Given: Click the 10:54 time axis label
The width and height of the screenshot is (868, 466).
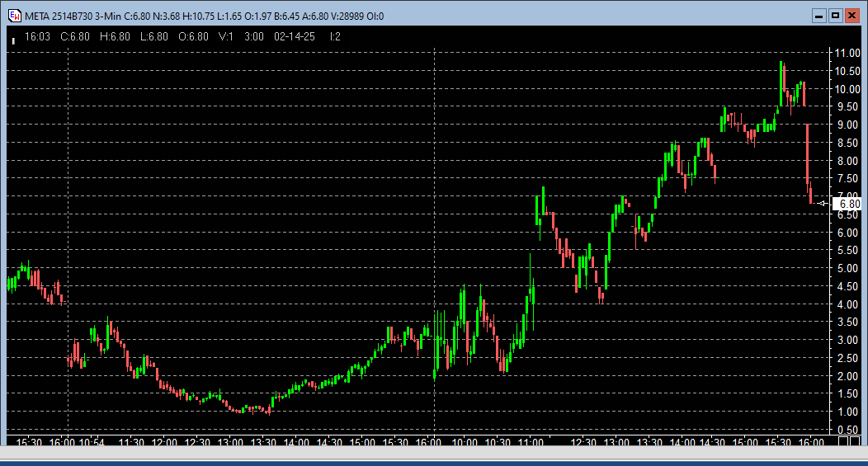Looking at the screenshot, I should 92,442.
